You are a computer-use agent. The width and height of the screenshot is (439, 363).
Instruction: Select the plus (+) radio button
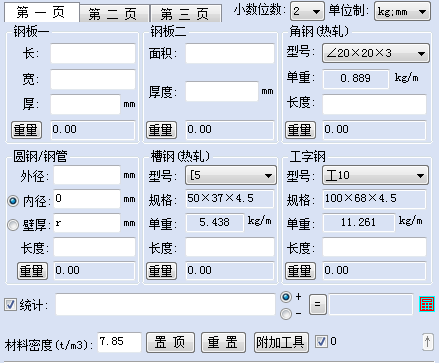click(286, 297)
